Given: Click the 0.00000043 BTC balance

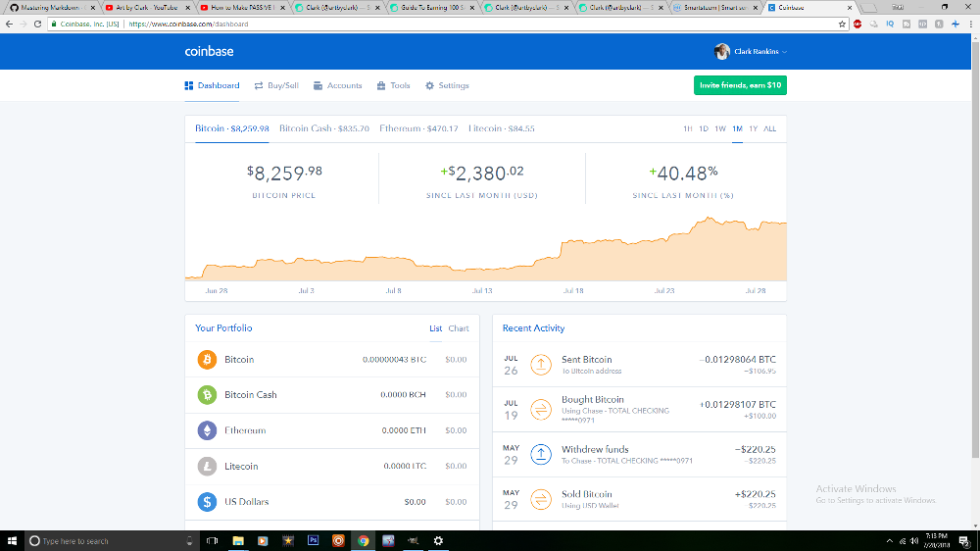Looking at the screenshot, I should click(394, 360).
